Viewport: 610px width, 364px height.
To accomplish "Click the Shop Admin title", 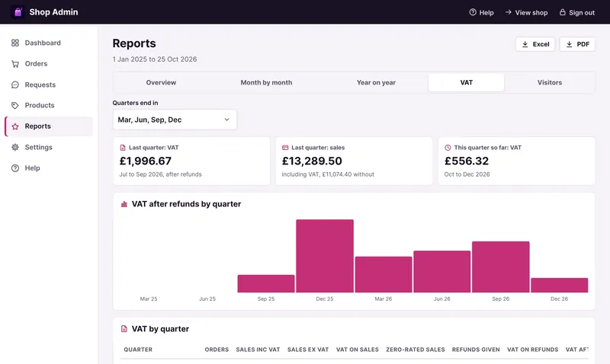I will (x=53, y=12).
